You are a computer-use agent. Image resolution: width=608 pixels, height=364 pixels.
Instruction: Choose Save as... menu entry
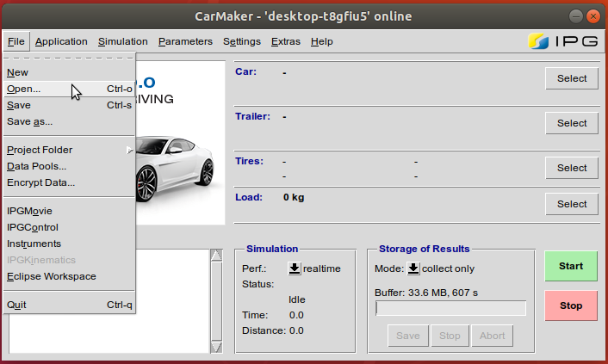(70, 121)
